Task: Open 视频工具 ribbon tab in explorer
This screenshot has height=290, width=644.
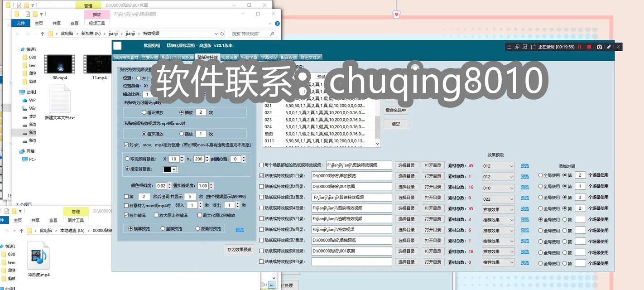Action: pyautogui.click(x=97, y=24)
